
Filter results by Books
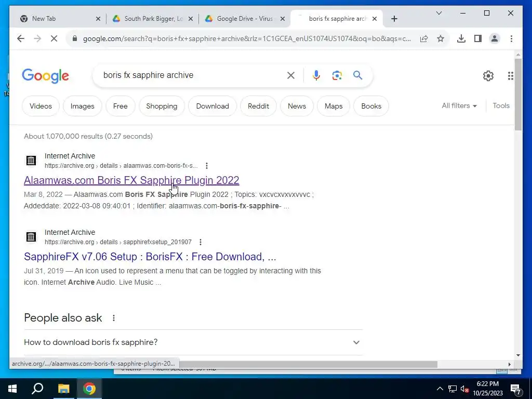(x=371, y=106)
